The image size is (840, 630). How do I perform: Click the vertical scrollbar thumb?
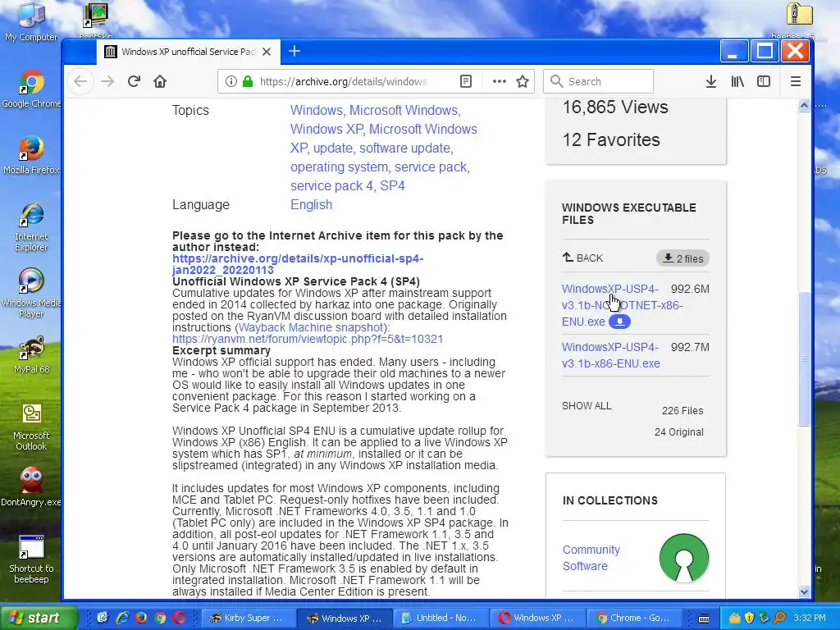(x=804, y=358)
